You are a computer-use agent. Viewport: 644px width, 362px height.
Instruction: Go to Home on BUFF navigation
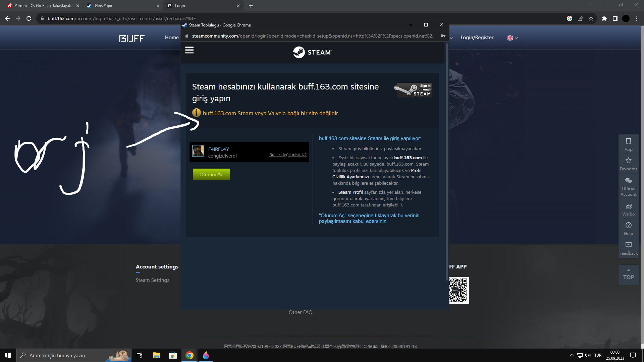(x=172, y=38)
